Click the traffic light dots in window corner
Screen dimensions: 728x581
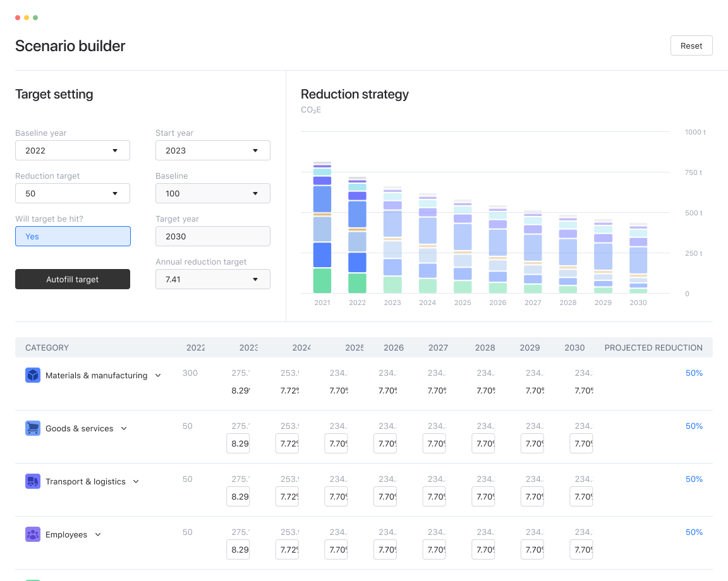pos(26,18)
